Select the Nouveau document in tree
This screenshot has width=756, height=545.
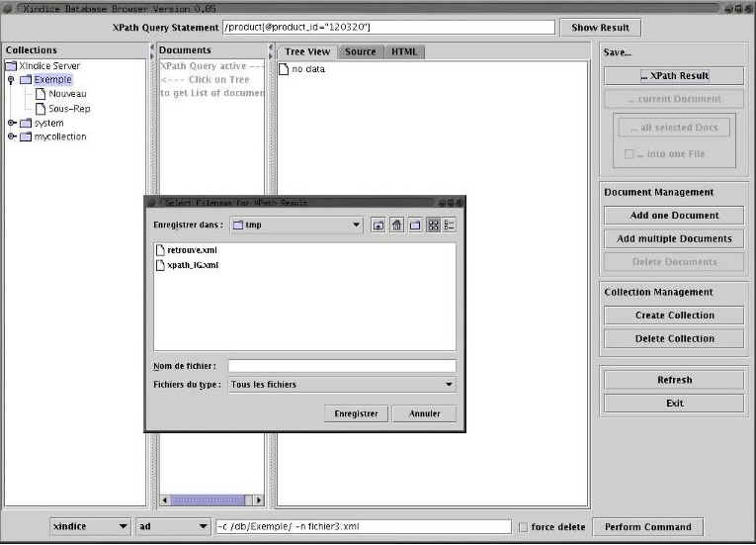pyautogui.click(x=66, y=94)
